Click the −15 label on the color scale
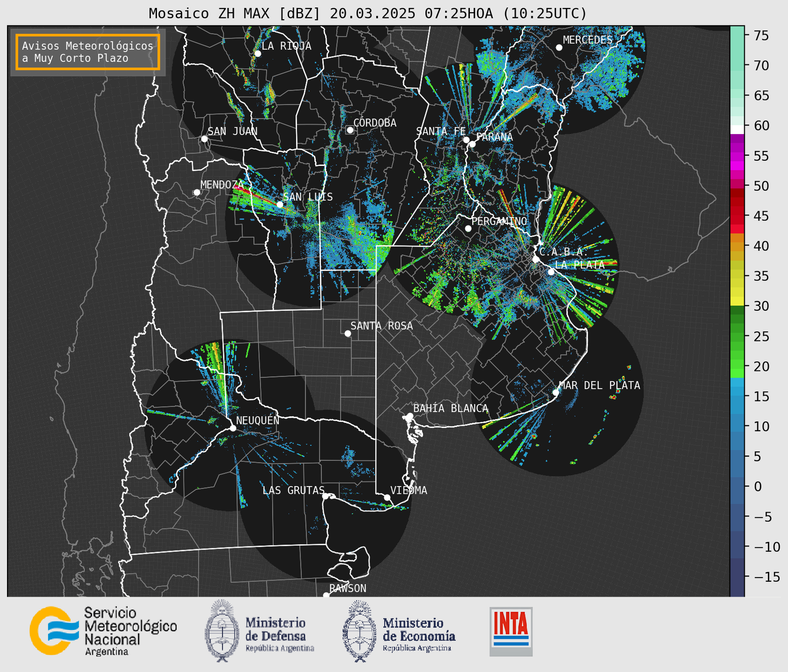 [x=767, y=577]
